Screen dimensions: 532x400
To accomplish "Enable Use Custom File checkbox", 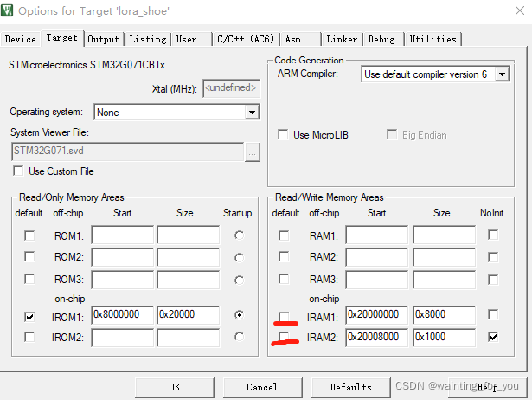I will (18, 171).
